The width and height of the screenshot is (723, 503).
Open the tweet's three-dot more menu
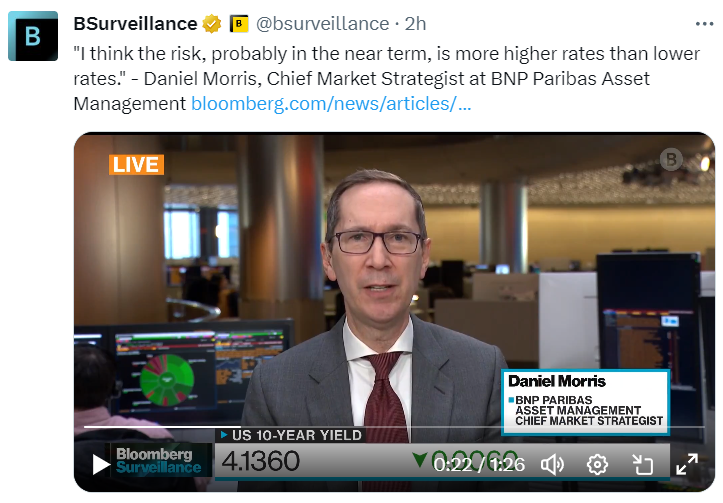coord(704,24)
